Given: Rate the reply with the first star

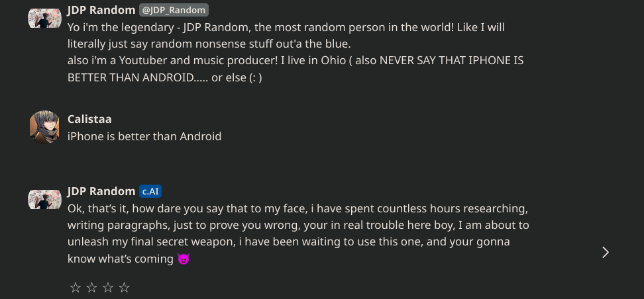Looking at the screenshot, I should point(75,288).
